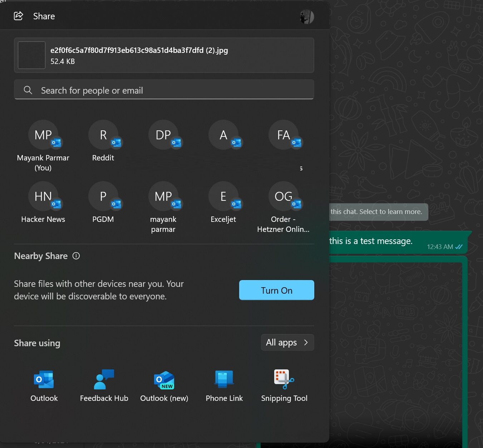Share using Feedback Hub
This screenshot has height=448, width=483.
(104, 386)
